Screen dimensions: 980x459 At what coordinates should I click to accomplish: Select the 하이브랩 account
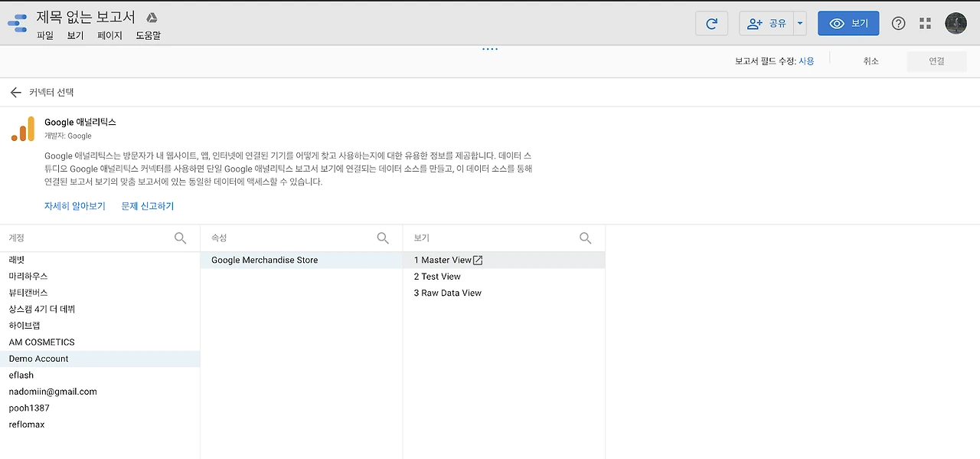click(100, 326)
